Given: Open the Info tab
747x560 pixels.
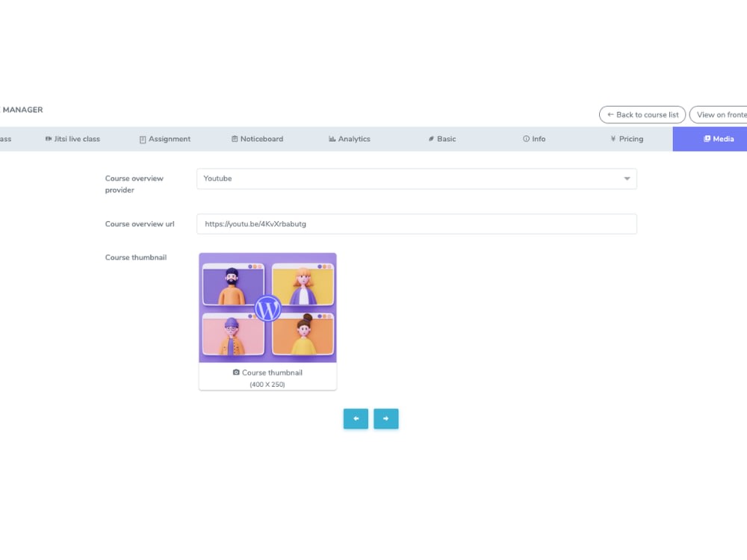Looking at the screenshot, I should pos(534,139).
